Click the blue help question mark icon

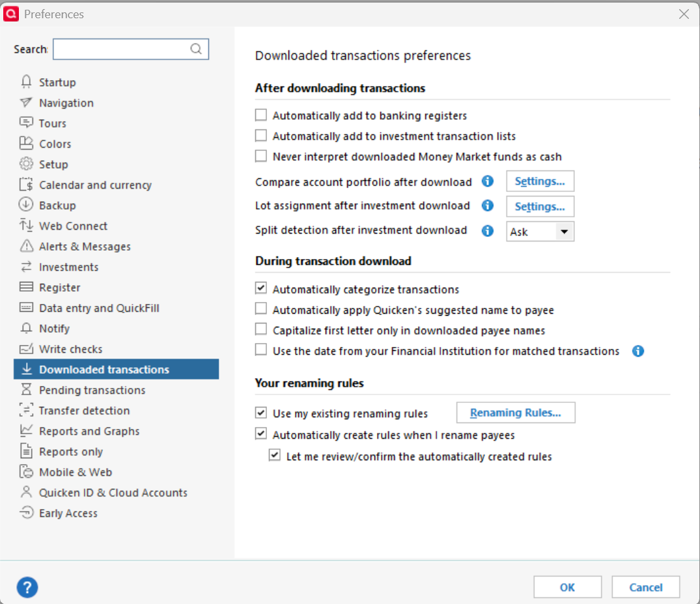(x=27, y=587)
